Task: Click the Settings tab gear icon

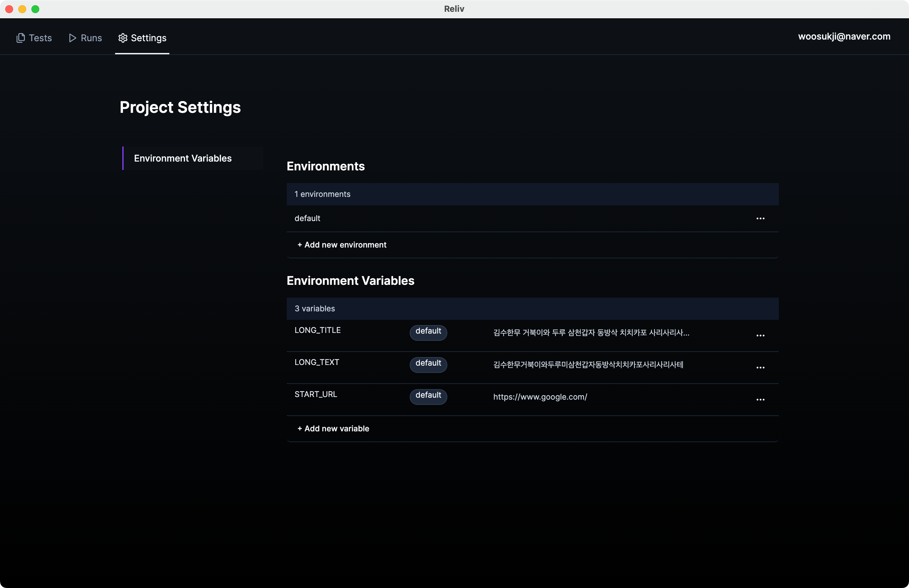Action: coord(123,38)
